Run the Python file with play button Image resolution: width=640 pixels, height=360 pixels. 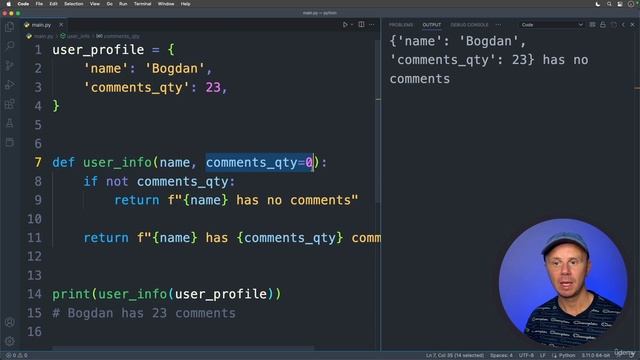coord(345,25)
